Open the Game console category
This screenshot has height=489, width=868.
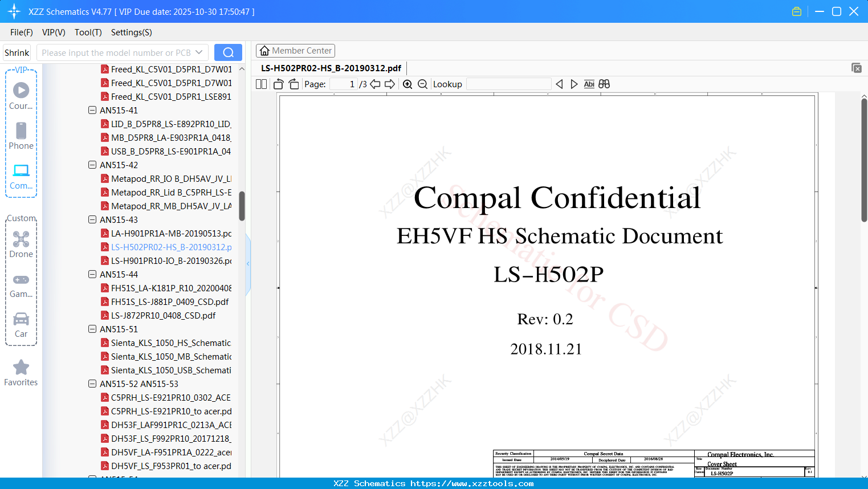[x=21, y=285]
